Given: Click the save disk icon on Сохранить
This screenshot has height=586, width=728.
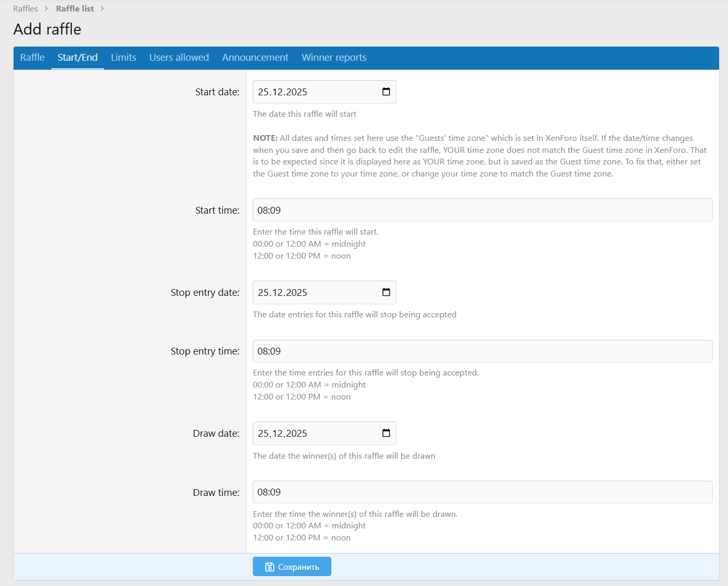Looking at the screenshot, I should (x=270, y=567).
